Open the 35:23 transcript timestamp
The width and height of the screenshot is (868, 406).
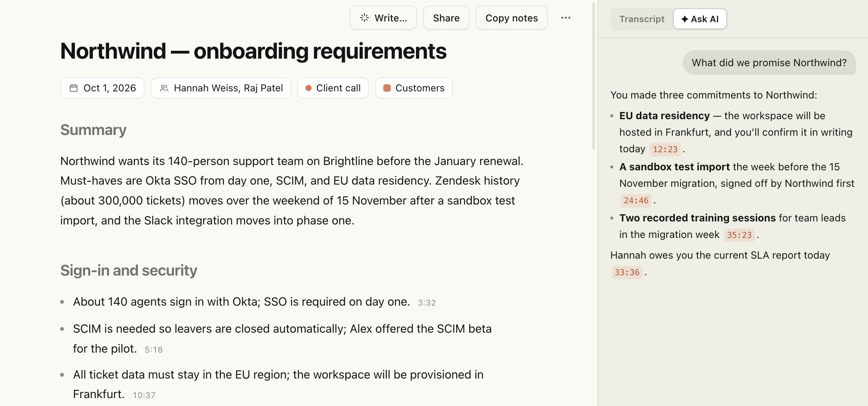click(x=739, y=235)
